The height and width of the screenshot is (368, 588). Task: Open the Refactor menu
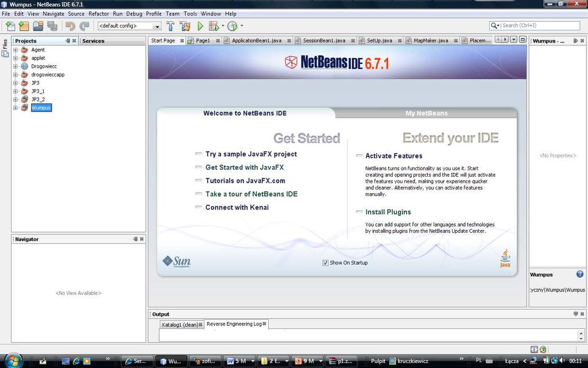tap(99, 14)
